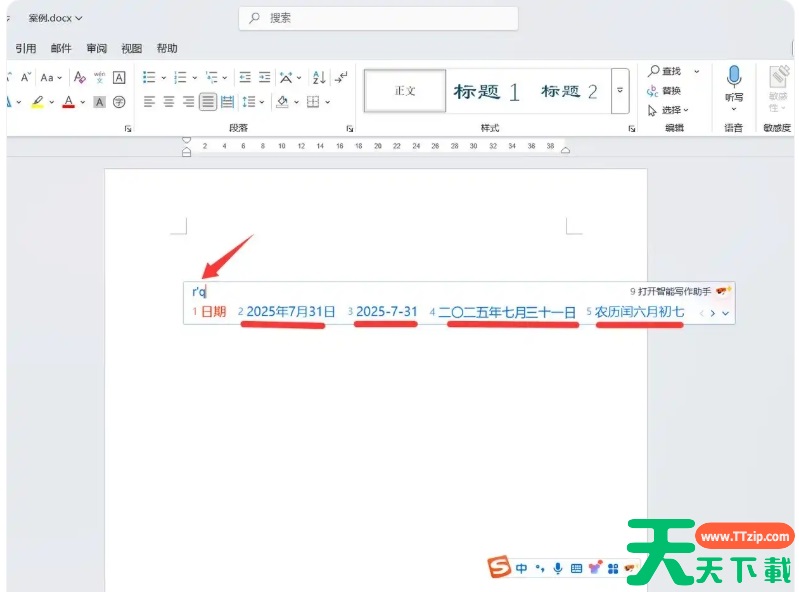Click the 选择 select button
Image resolution: width=799 pixels, height=592 pixels.
click(668, 110)
